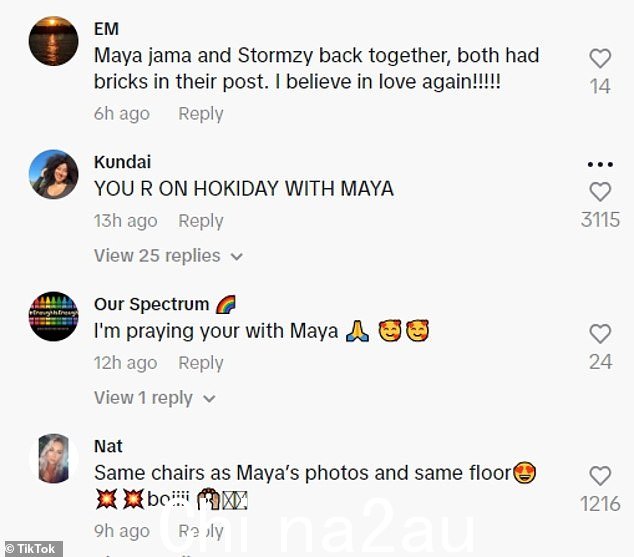Like Our Spectrum's comment heart icon
Screen dimensions: 634x557
pyautogui.click(x=600, y=334)
